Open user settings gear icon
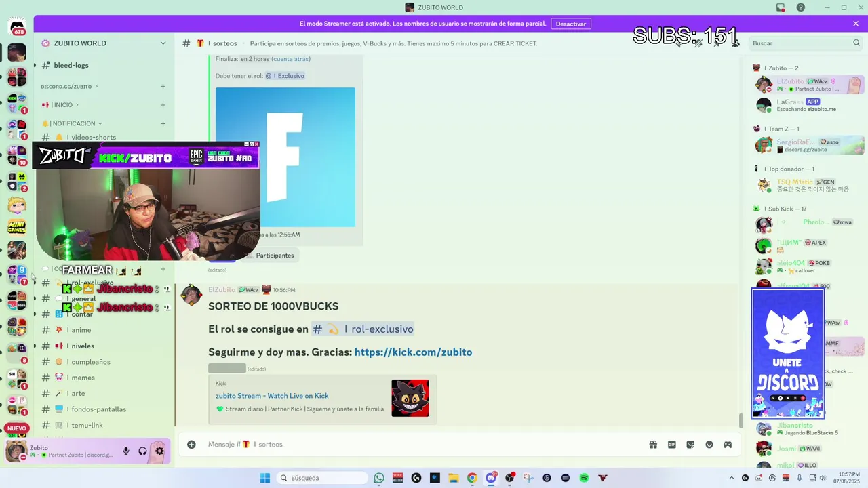Viewport: 868px width, 488px height. click(159, 451)
